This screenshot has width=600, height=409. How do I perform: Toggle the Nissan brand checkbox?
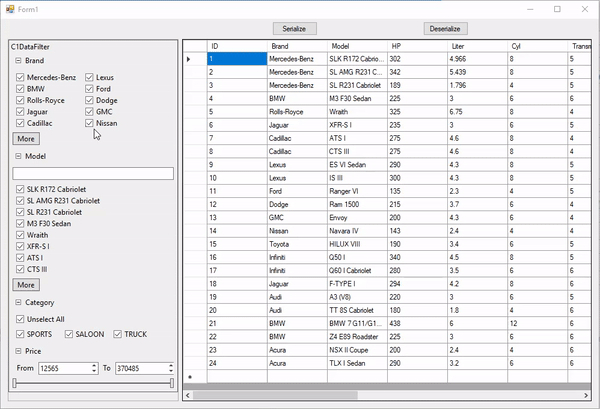[90, 125]
